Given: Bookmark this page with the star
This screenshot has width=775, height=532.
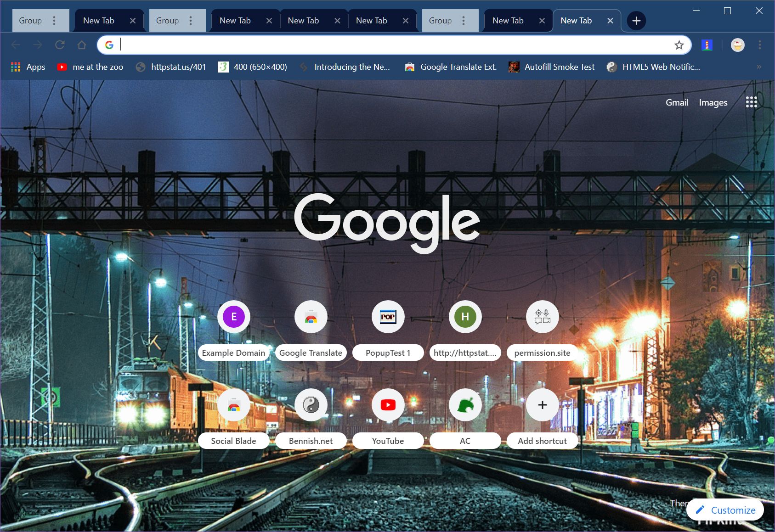Looking at the screenshot, I should click(679, 45).
